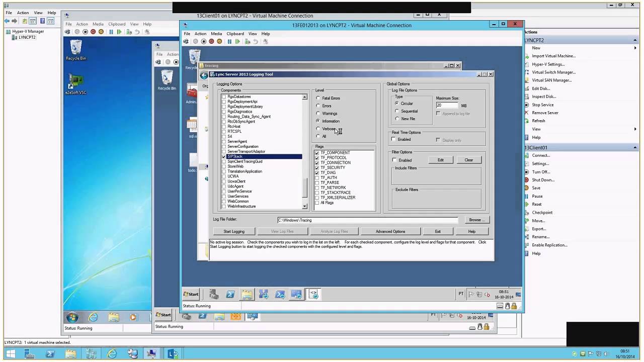Collapse LYNCPT2 section in Actions pane
This screenshot has height=362, width=644.
[635, 40]
